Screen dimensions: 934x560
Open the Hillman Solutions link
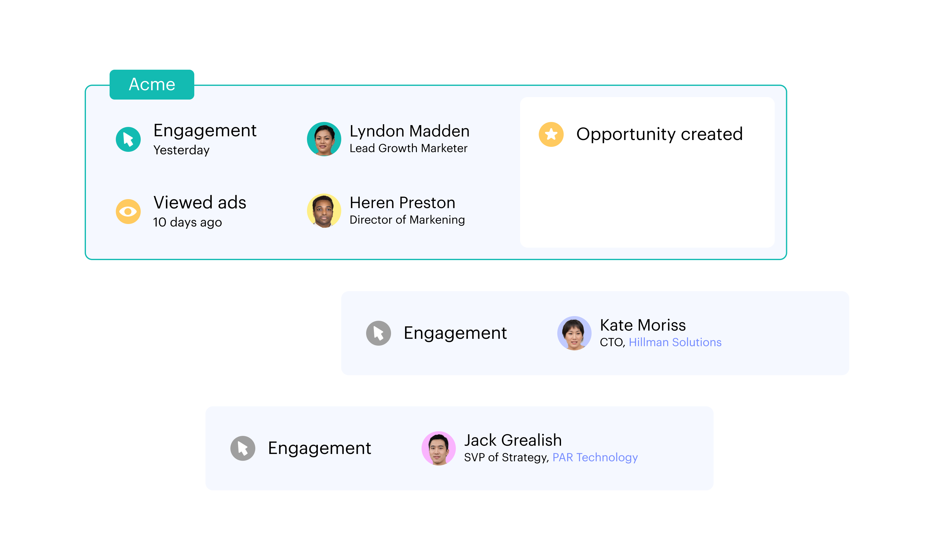(x=675, y=342)
